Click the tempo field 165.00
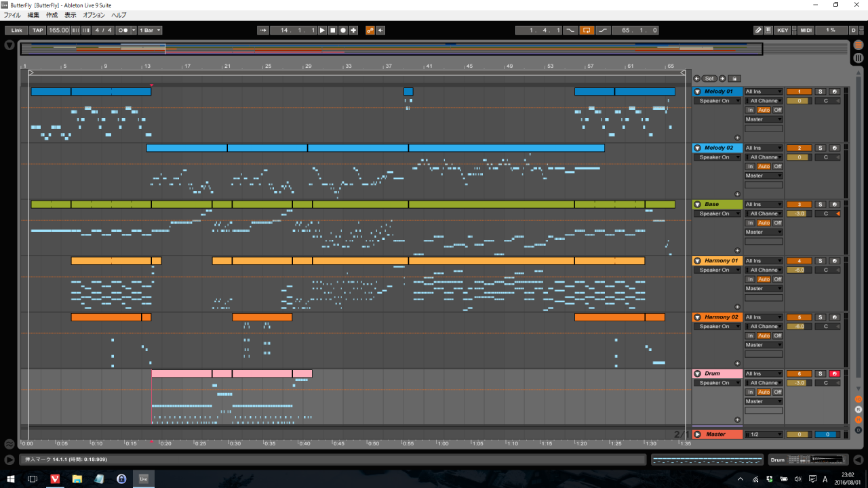Image resolution: width=868 pixels, height=488 pixels. coord(58,30)
